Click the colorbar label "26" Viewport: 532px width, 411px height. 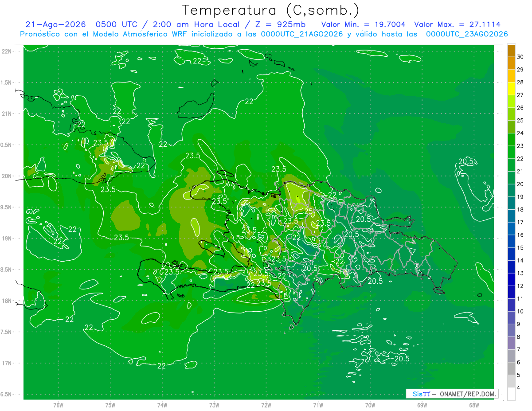click(520, 108)
